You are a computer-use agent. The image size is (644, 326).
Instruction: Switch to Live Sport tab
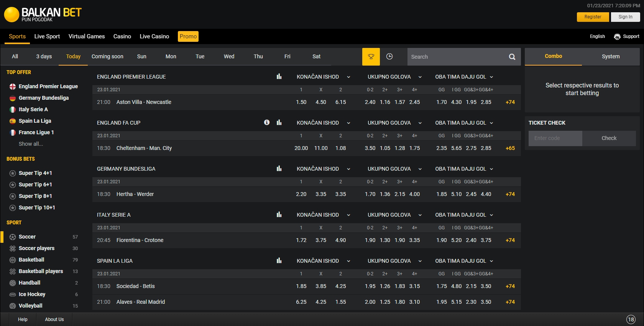tap(47, 36)
